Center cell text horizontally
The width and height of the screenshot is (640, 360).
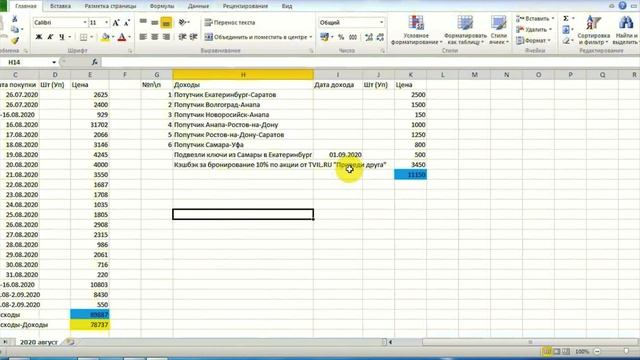pyautogui.click(x=155, y=37)
